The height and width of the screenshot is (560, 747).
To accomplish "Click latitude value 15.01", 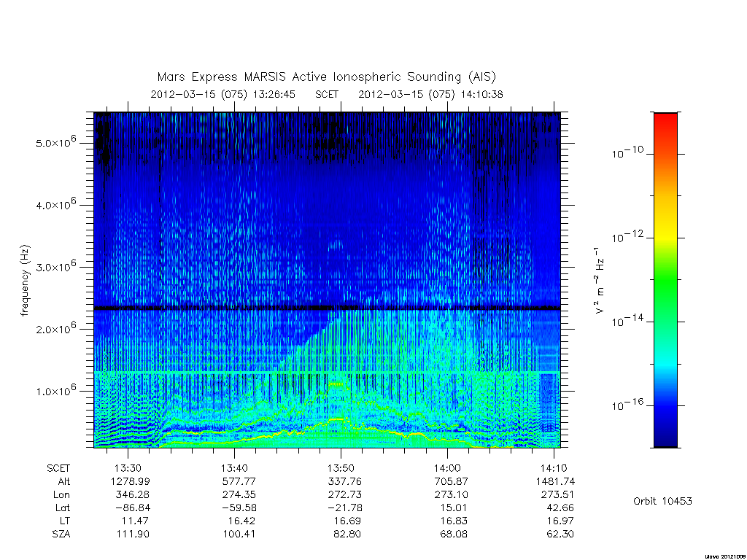I will point(454,507).
